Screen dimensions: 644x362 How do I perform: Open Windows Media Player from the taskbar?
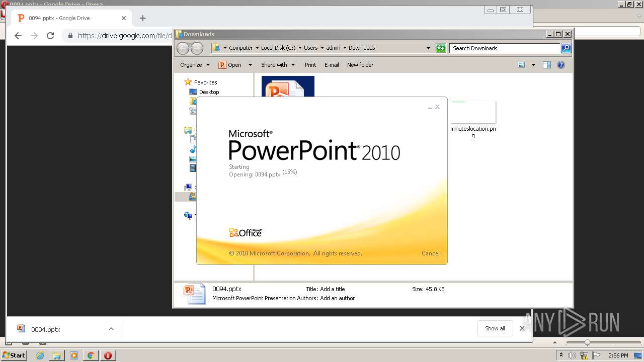pos(74,355)
